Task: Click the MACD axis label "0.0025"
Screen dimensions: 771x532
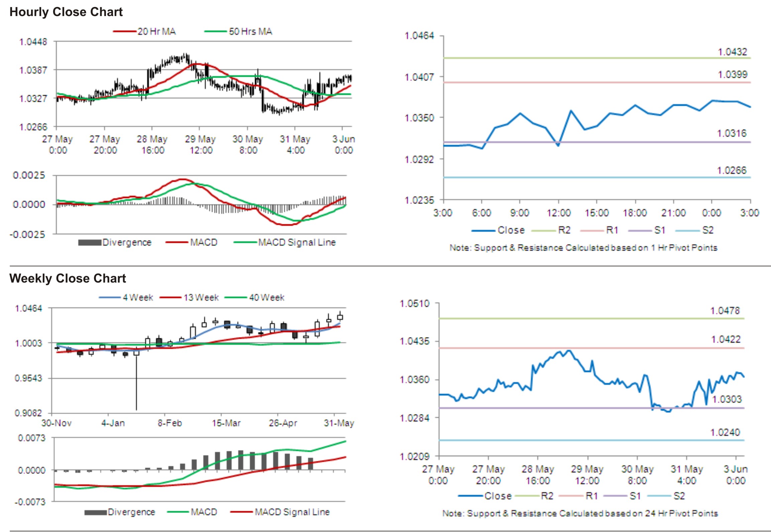Action: click(x=29, y=175)
